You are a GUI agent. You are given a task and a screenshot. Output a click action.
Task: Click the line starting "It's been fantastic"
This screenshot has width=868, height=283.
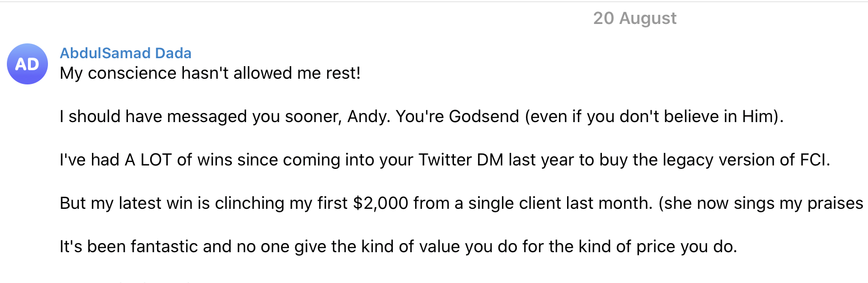pos(399,247)
